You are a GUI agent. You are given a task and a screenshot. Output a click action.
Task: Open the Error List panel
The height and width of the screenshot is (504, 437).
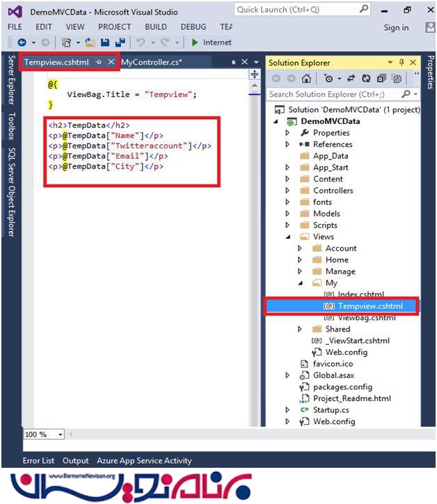tap(38, 461)
